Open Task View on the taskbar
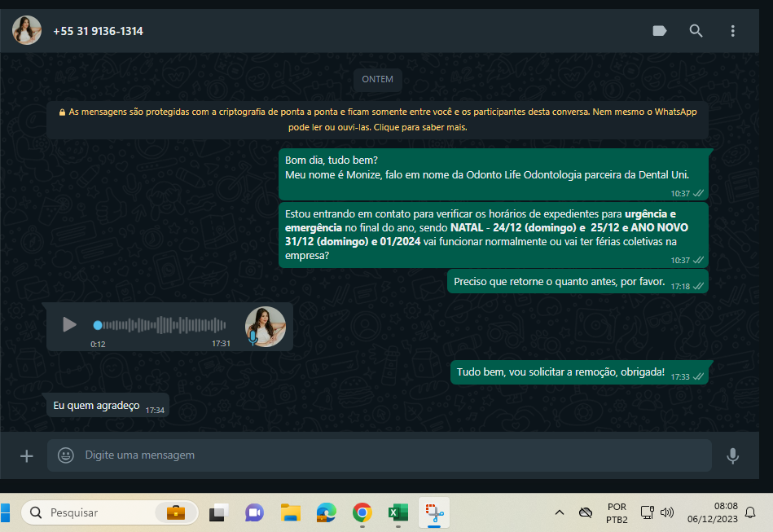773x532 pixels. [218, 512]
